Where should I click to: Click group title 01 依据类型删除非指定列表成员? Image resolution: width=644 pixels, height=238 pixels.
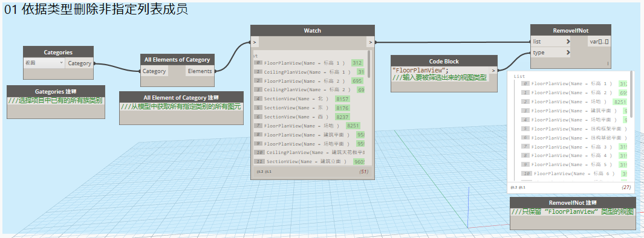(x=96, y=10)
